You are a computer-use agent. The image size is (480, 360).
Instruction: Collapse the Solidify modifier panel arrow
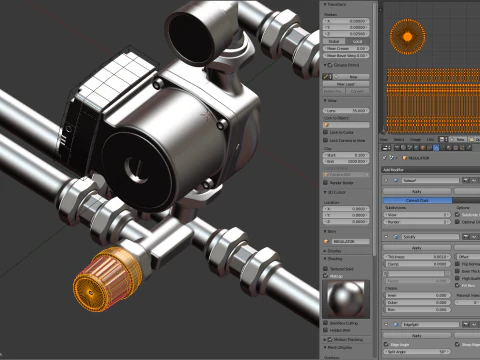tap(386, 237)
